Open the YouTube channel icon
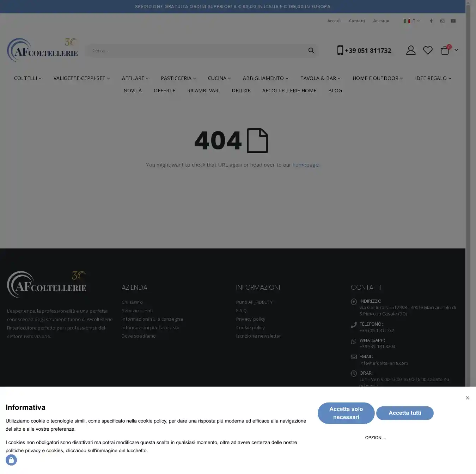476x474 pixels. click(453, 21)
